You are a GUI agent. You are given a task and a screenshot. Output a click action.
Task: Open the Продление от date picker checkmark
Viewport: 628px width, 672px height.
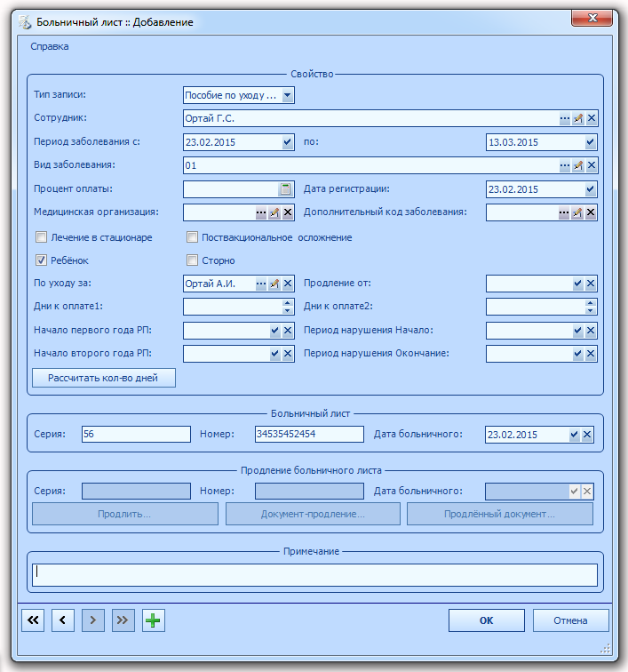tap(577, 284)
